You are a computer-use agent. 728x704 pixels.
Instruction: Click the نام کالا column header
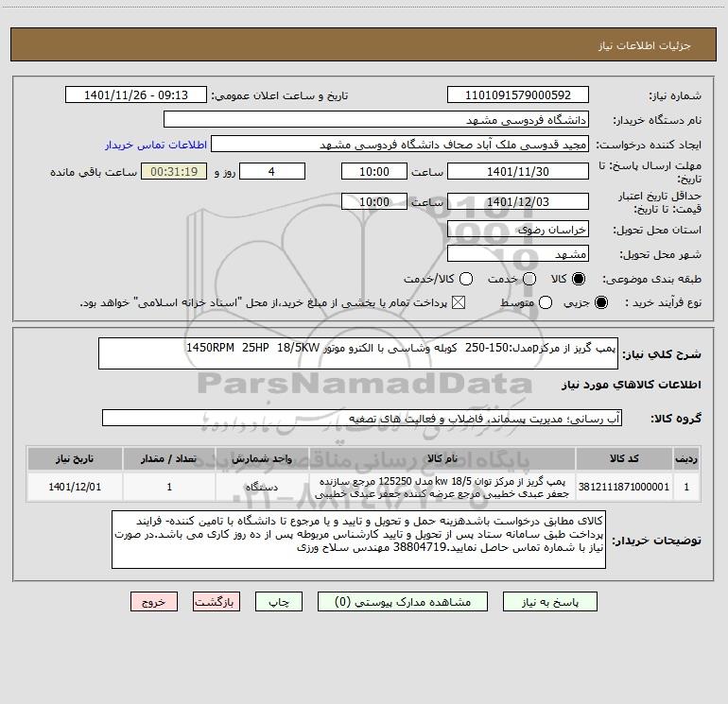pos(442,458)
